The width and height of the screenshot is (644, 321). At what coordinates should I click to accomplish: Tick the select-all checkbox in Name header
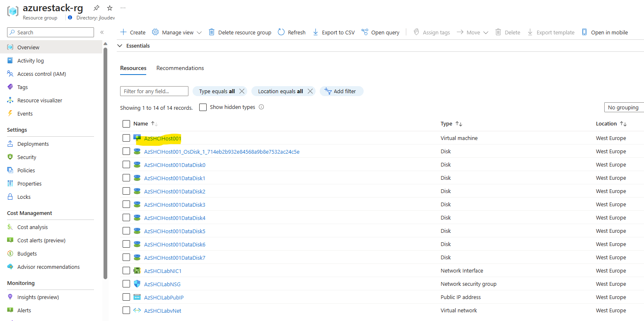(126, 123)
